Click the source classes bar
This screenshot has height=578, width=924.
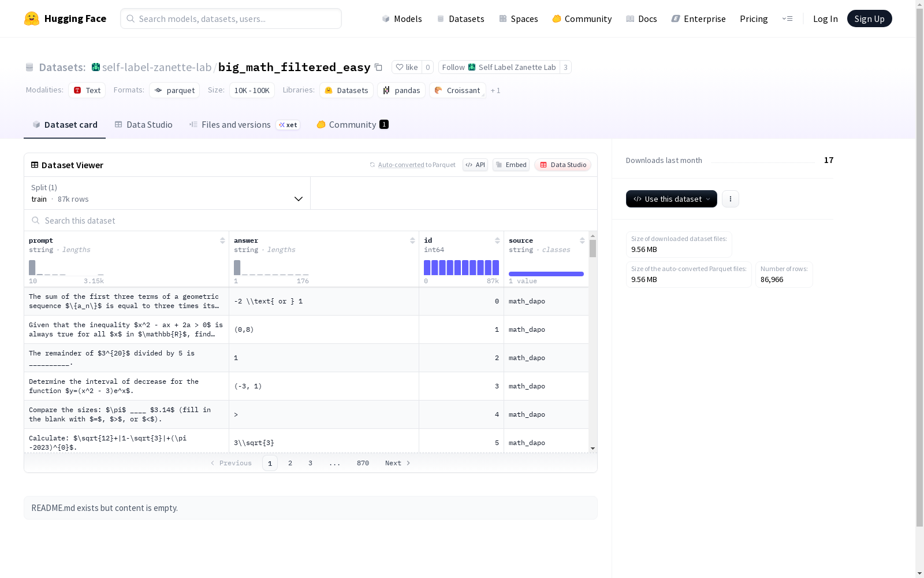point(546,274)
